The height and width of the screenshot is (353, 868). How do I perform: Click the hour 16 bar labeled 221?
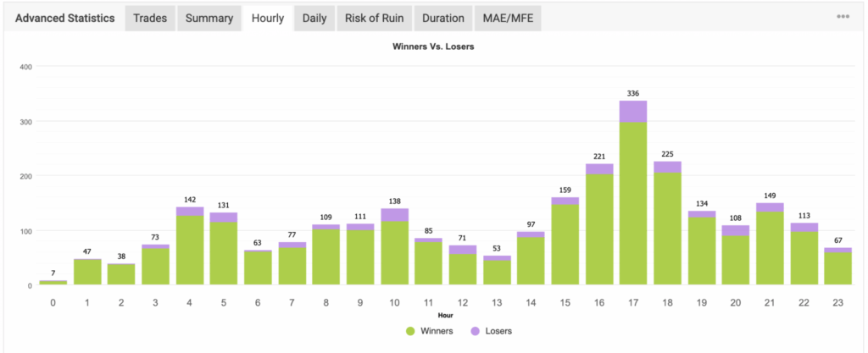(599, 224)
